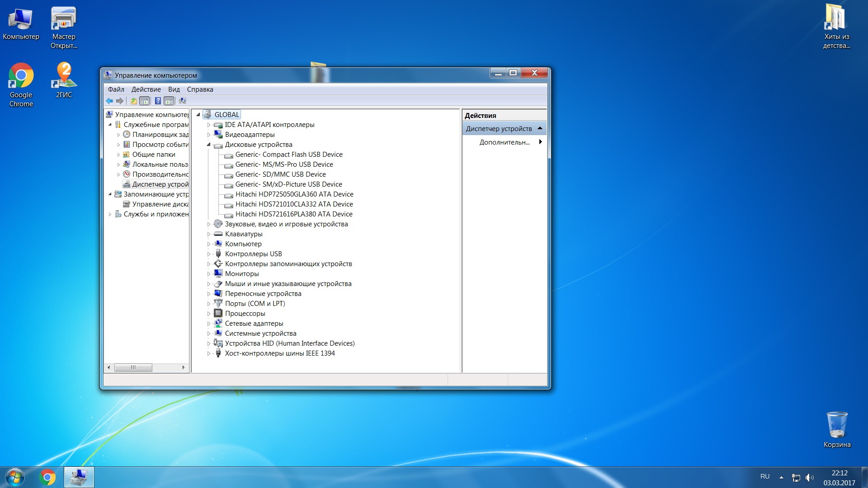Image resolution: width=868 pixels, height=488 pixels.
Task: Expand the Видеоадаптеры device category
Action: pos(208,135)
